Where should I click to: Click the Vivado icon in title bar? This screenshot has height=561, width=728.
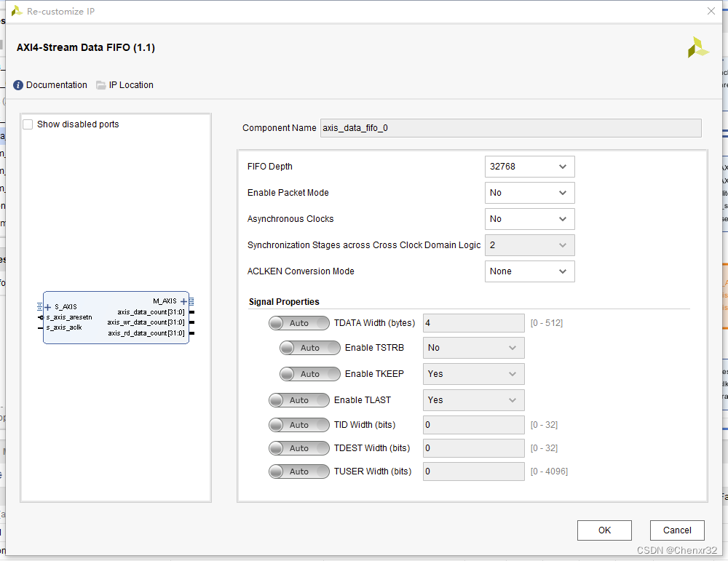click(x=17, y=11)
